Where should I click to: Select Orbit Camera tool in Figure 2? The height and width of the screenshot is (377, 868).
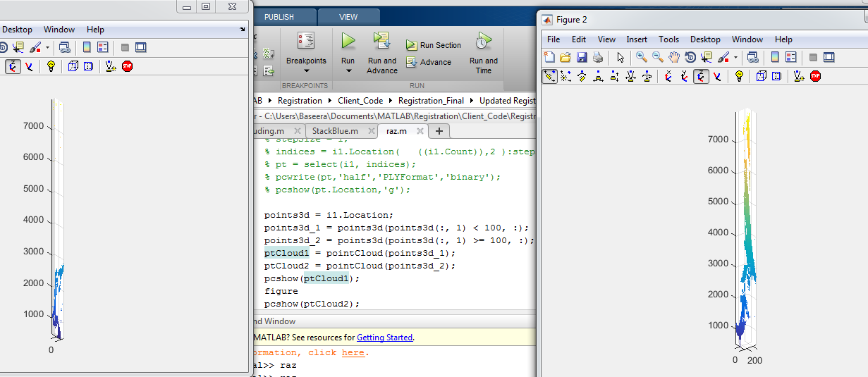pyautogui.click(x=549, y=76)
